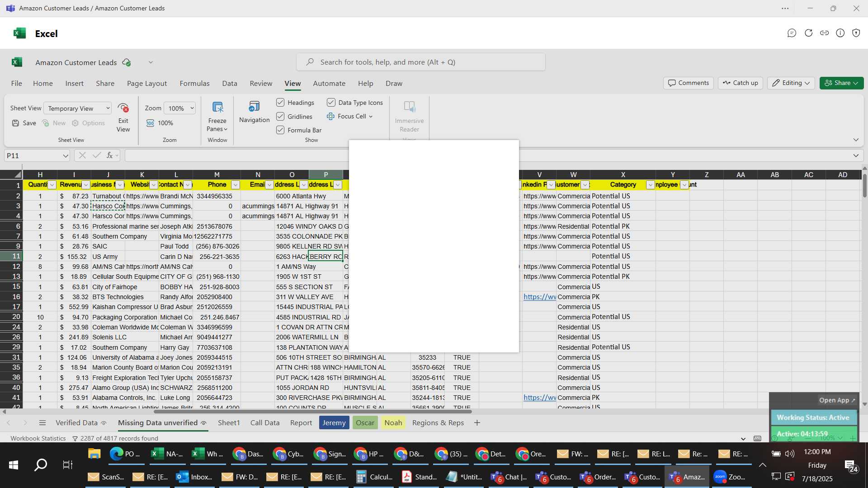Click the refresh icon in the header

808,33
